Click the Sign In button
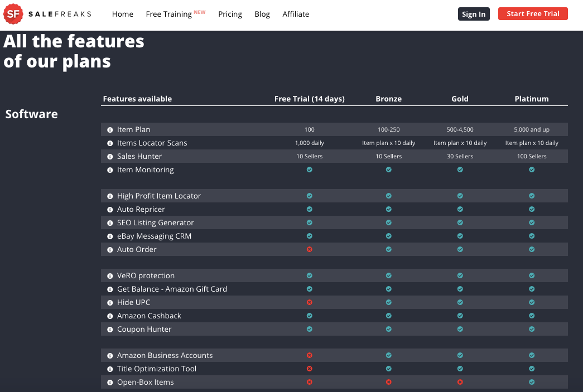This screenshot has width=583, height=392. pyautogui.click(x=474, y=14)
